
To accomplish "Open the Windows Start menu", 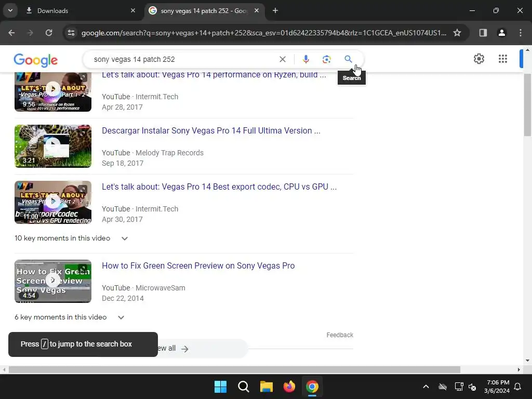I will click(x=220, y=387).
